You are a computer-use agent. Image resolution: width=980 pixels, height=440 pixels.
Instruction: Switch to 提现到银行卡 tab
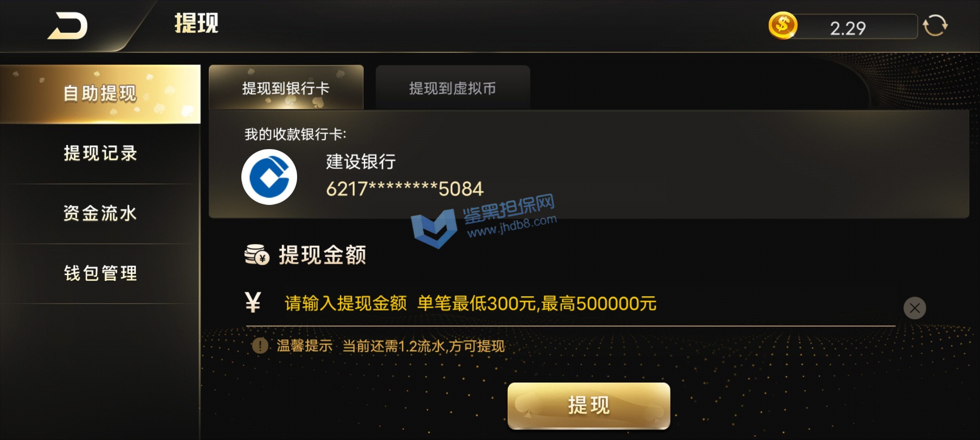click(286, 88)
